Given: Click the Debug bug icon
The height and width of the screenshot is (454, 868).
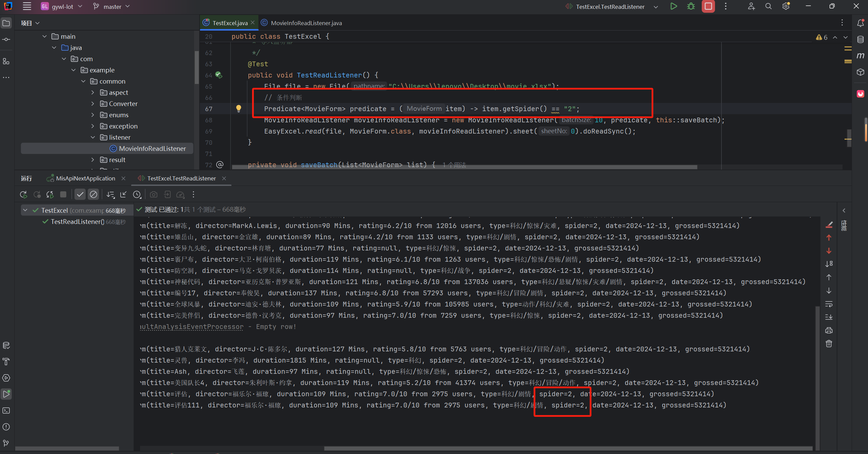Looking at the screenshot, I should pyautogui.click(x=691, y=6).
